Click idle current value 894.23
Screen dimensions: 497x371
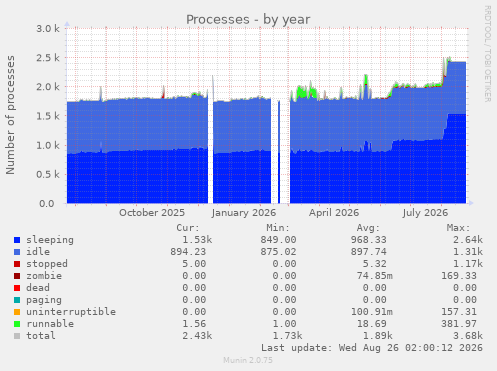pyautogui.click(x=188, y=252)
